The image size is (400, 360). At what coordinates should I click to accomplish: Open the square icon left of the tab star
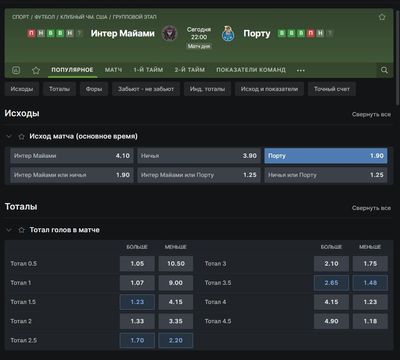point(16,70)
